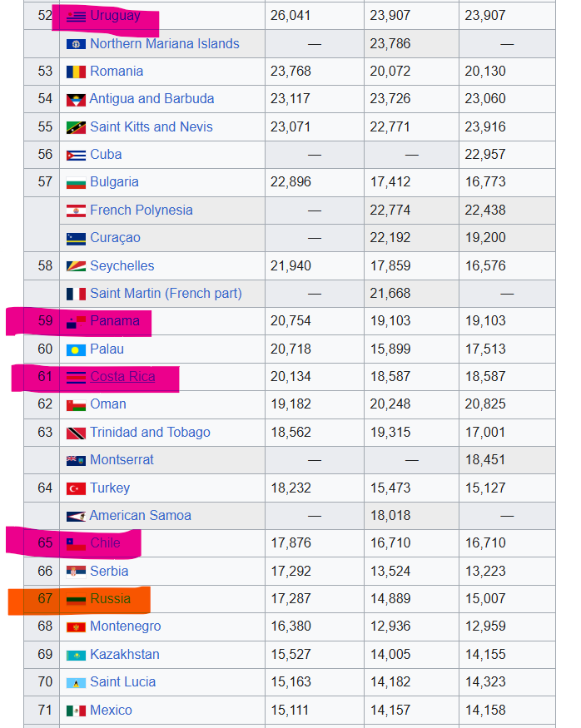
Task: Select Russia's value 17,287
Action: click(290, 598)
